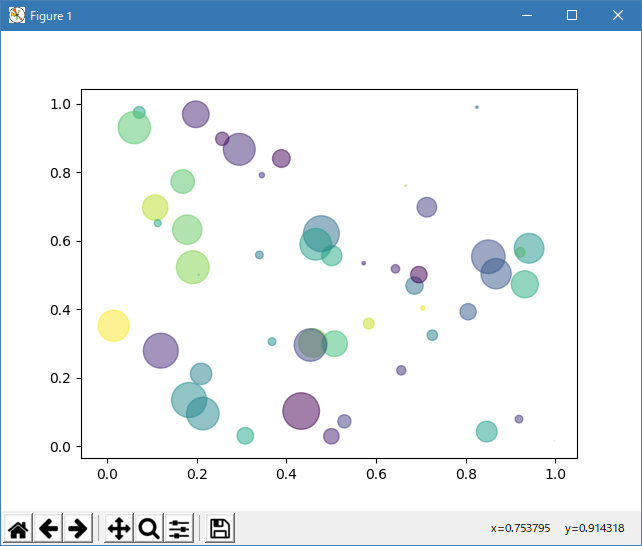Go back to the previous view
The width and height of the screenshot is (642, 546).
(x=48, y=528)
